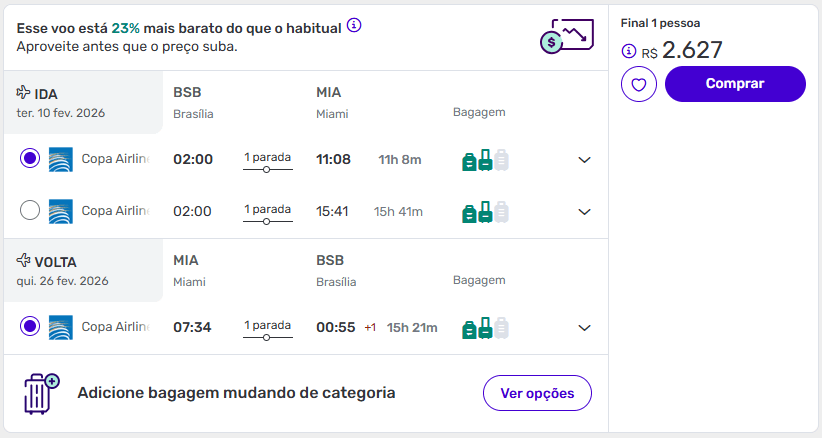
Task: Open Ver opções for baggage
Action: click(x=537, y=393)
